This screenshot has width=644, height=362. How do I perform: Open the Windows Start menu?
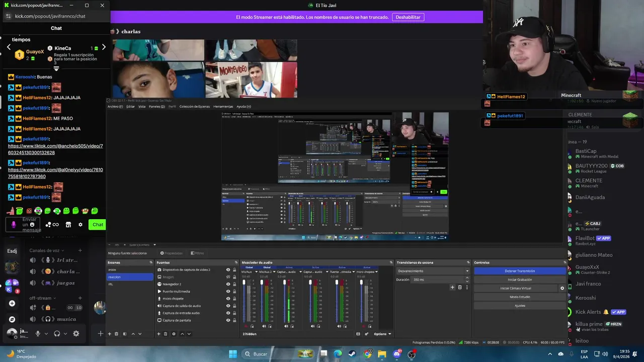233,354
